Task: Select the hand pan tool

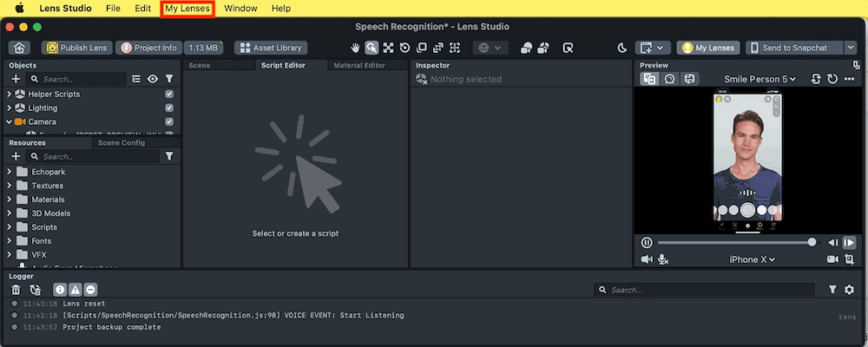Action: 355,48
